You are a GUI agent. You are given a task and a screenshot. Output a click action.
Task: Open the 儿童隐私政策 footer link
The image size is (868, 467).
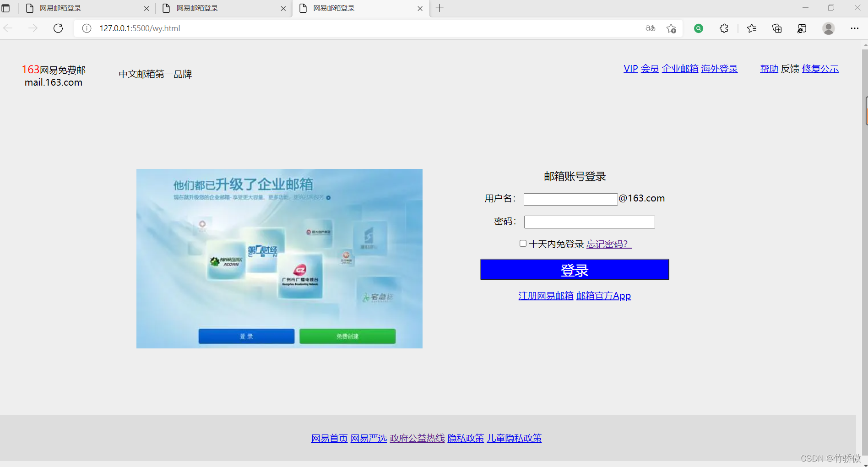point(514,438)
